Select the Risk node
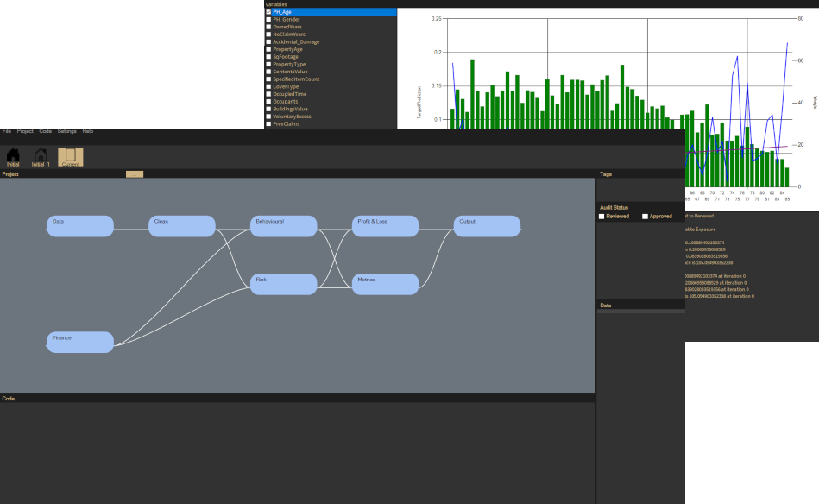Viewport: 819px width, 504px height. pyautogui.click(x=284, y=282)
